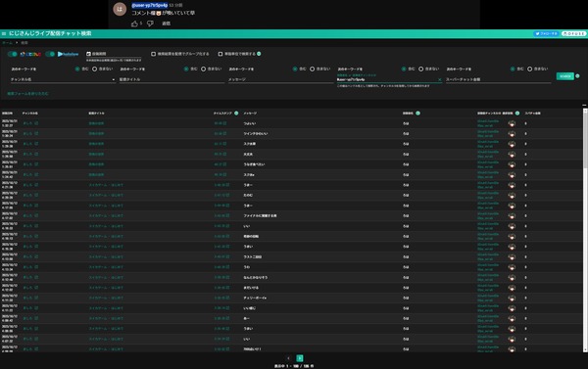Screen dimensions: 588x369
Task: Open the hamburger menu in the teal header
Action: [x=4, y=33]
